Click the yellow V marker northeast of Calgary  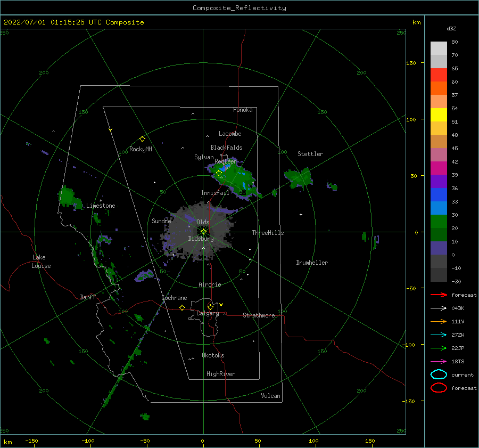pyautogui.click(x=221, y=305)
